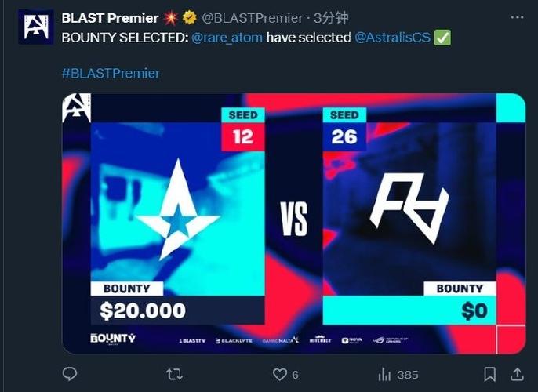Click the gold verified badge
The height and width of the screenshot is (392, 538).
point(190,17)
